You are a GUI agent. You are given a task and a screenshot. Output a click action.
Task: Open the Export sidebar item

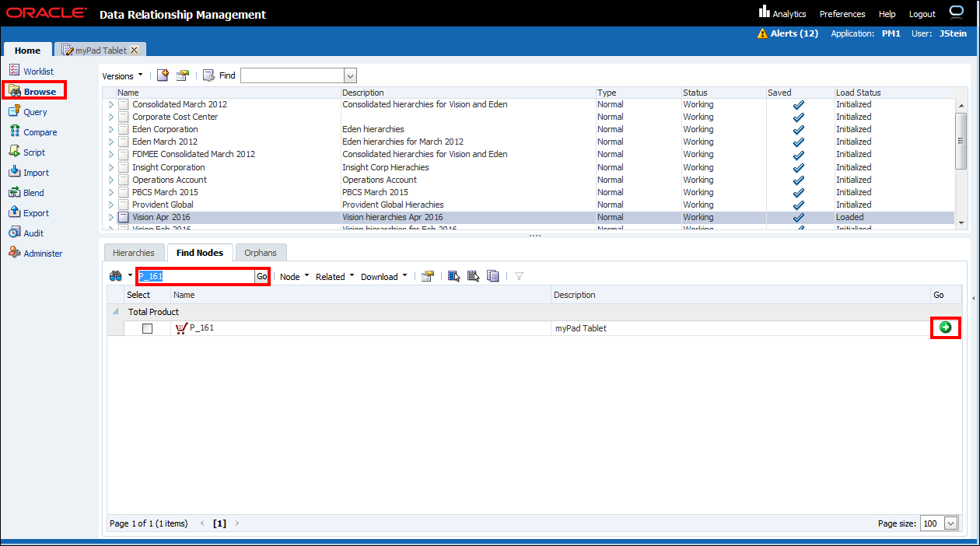pos(29,213)
